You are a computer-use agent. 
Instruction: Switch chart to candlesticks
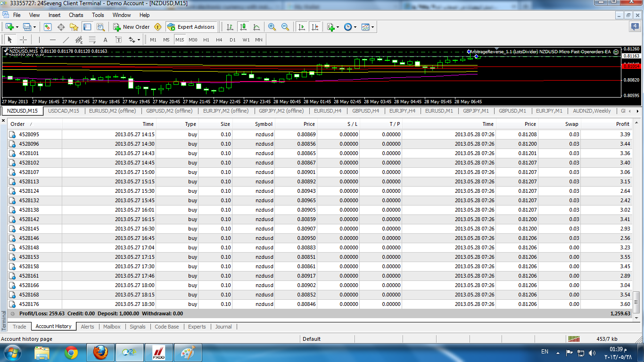click(243, 27)
